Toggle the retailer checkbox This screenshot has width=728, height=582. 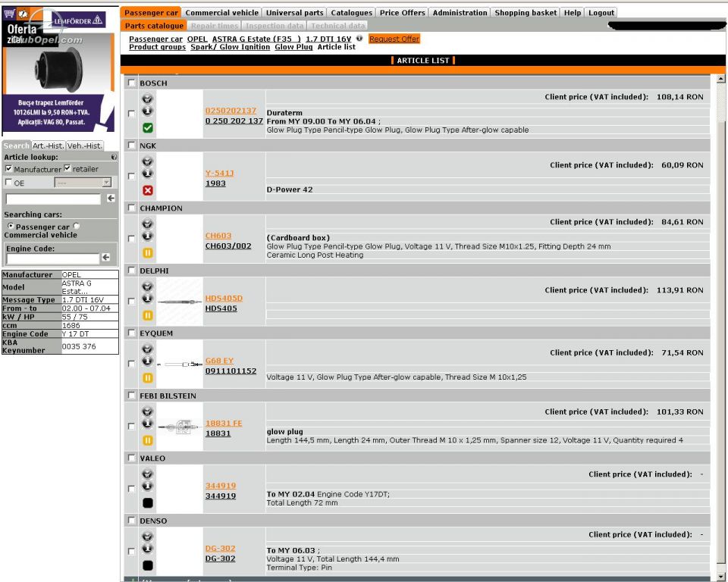pyautogui.click(x=67, y=168)
